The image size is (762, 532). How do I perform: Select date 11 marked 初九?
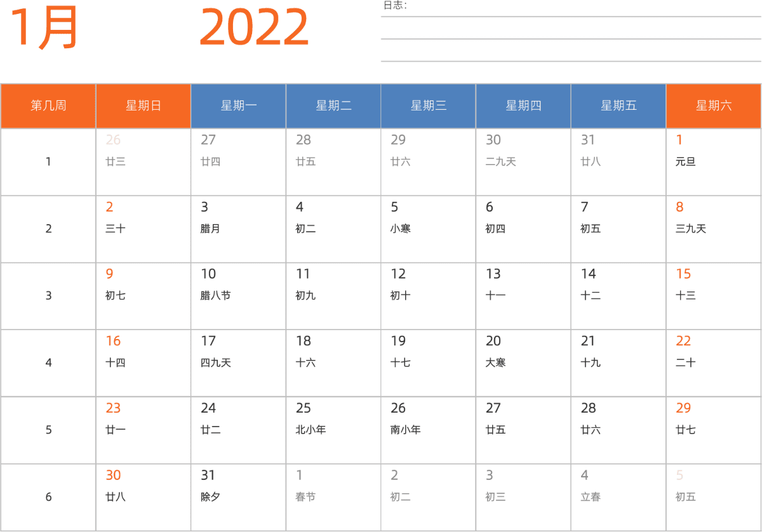[303, 274]
